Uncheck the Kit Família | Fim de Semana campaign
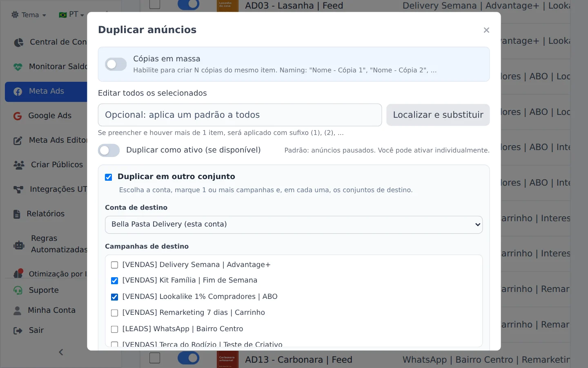This screenshot has height=368, width=588. 114,280
